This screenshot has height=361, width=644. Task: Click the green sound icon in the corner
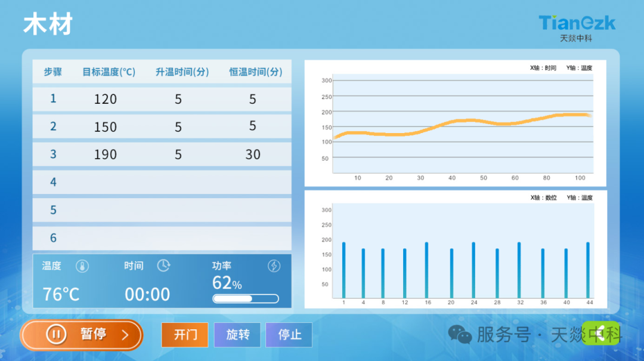point(601,333)
